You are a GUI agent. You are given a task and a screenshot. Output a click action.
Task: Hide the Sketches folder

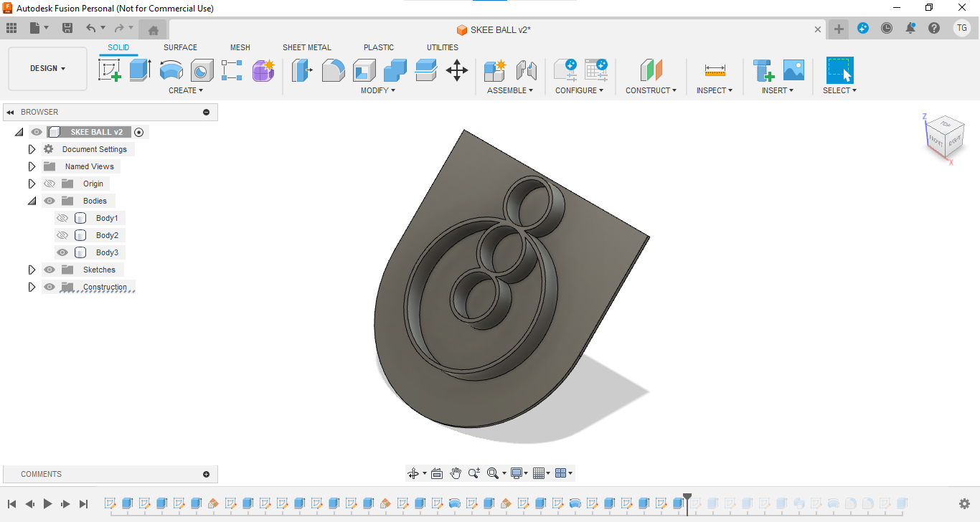pos(50,270)
